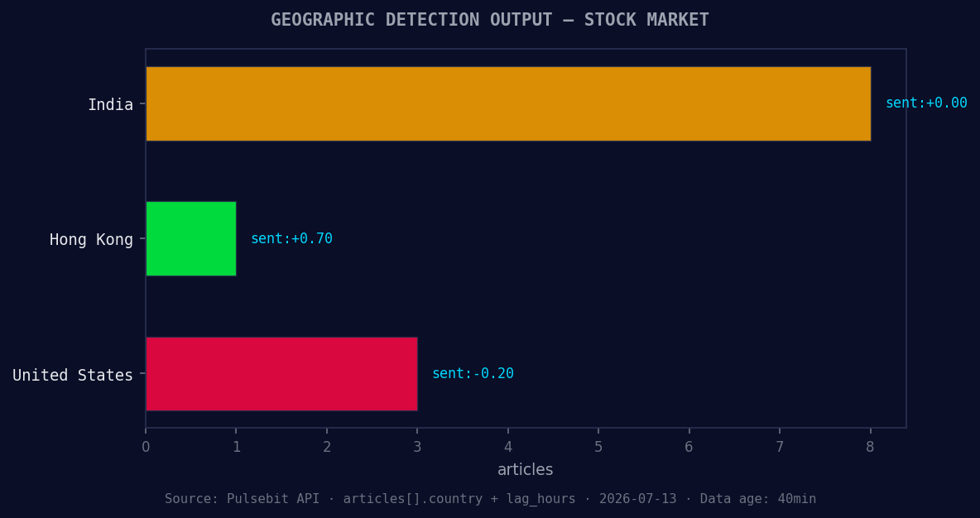980x518 pixels.
Task: Click the sent:+0.70 annotation
Action: pyautogui.click(x=291, y=238)
